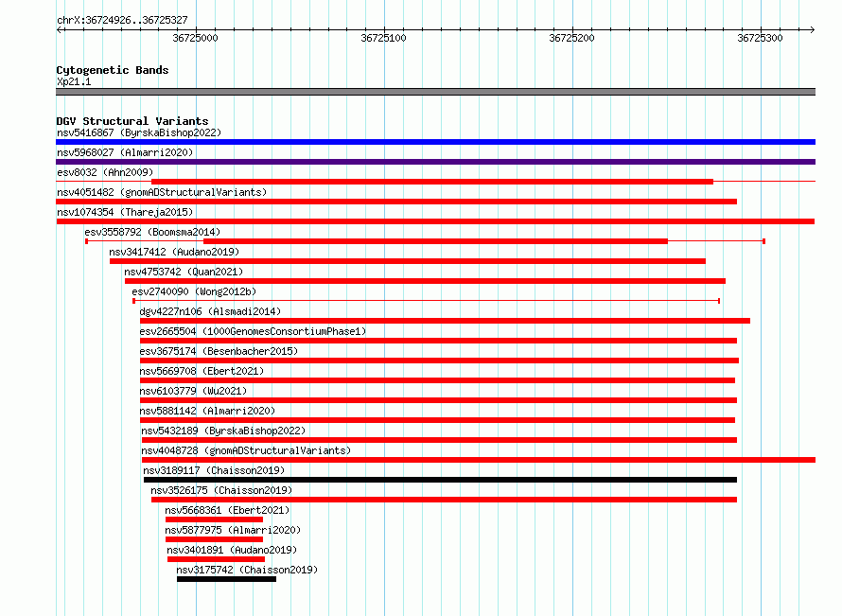
Task: Open nsv6103779 (Wu2021) label
Action: [193, 391]
